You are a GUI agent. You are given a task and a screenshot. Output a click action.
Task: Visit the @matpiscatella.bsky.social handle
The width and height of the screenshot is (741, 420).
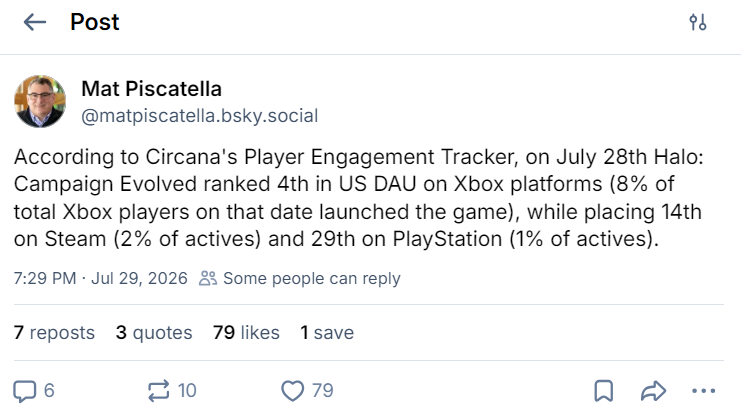tap(199, 116)
